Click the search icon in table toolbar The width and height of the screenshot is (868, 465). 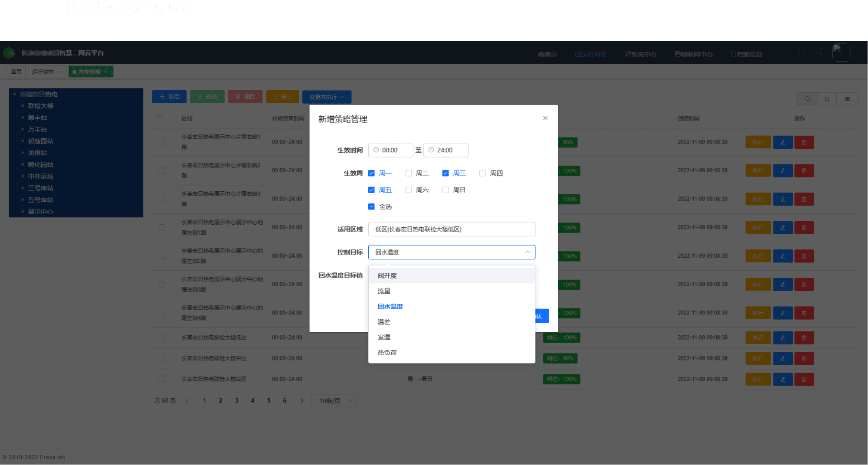[807, 99]
